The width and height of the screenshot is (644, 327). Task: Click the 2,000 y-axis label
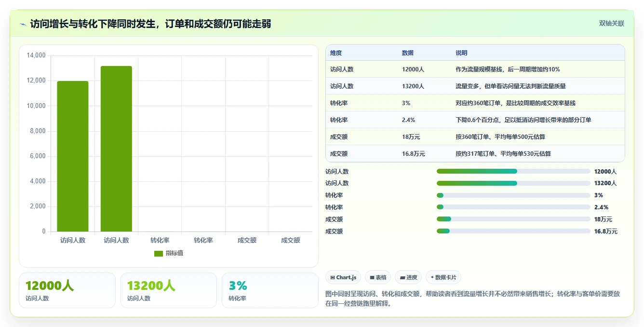coord(38,206)
